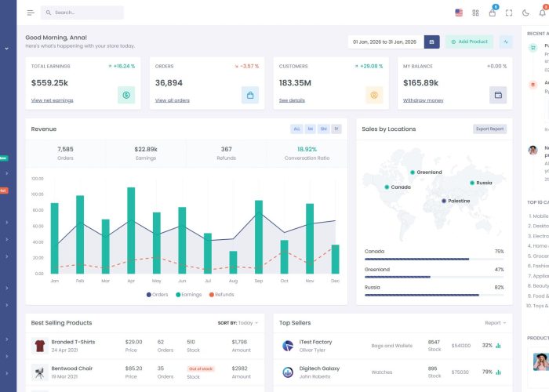The width and height of the screenshot is (549, 392).
Task: Click Withdraw money link
Action: [x=423, y=100]
